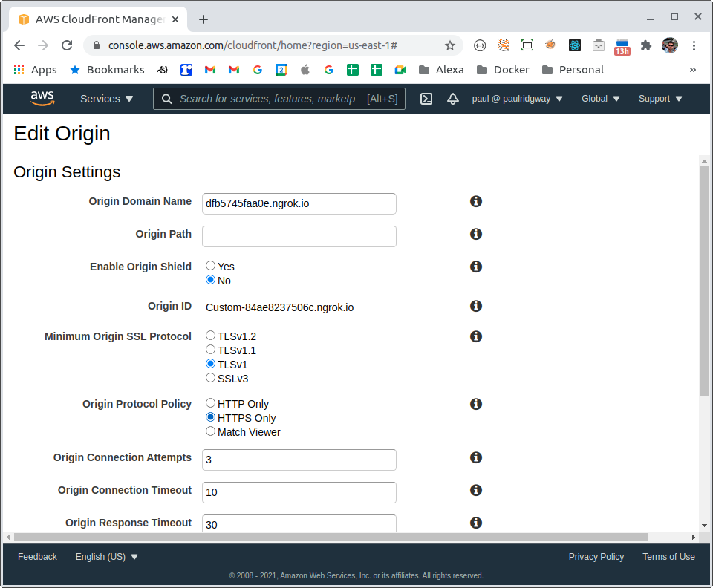
Task: Click info icon for Origin Protocol Policy
Action: pos(475,404)
